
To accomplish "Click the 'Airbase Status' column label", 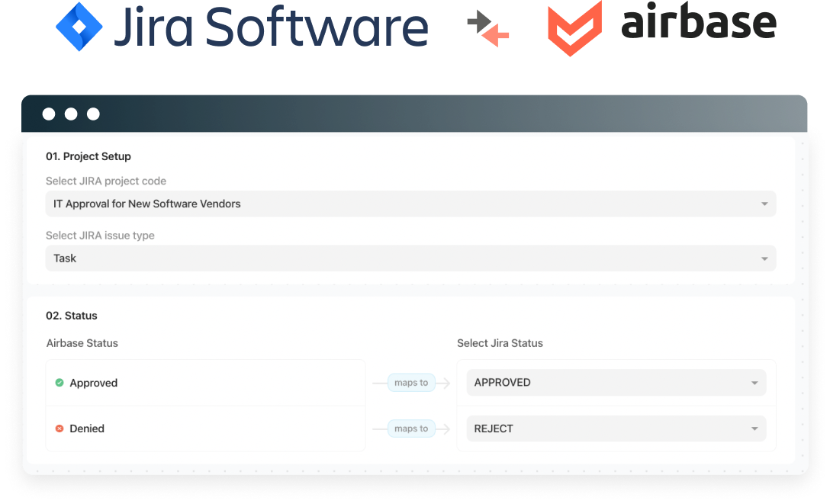I will tap(82, 343).
